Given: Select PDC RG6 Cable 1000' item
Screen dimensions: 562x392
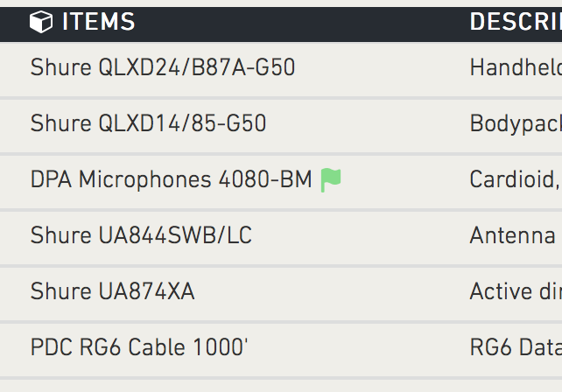Looking at the screenshot, I should tap(139, 347).
